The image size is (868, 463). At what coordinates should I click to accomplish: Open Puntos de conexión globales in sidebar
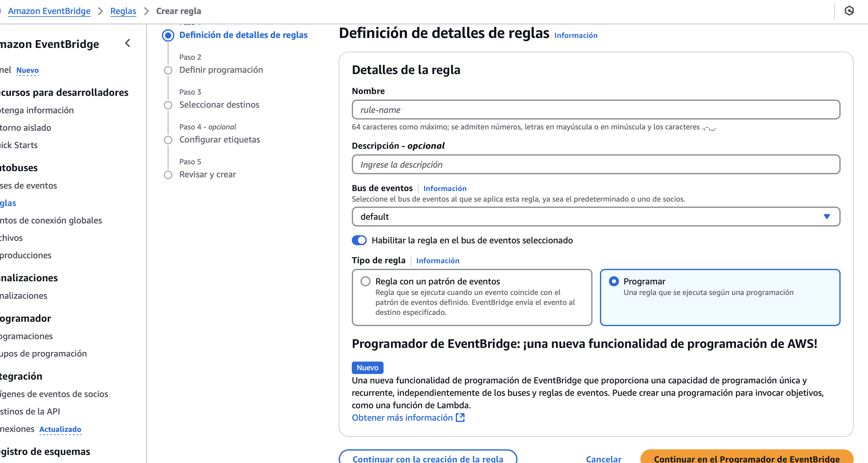[50, 221]
